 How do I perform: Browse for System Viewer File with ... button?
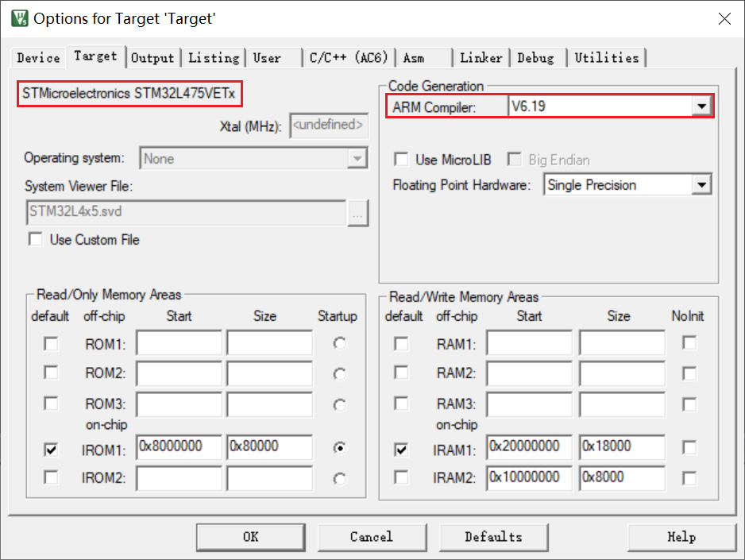pos(357,213)
